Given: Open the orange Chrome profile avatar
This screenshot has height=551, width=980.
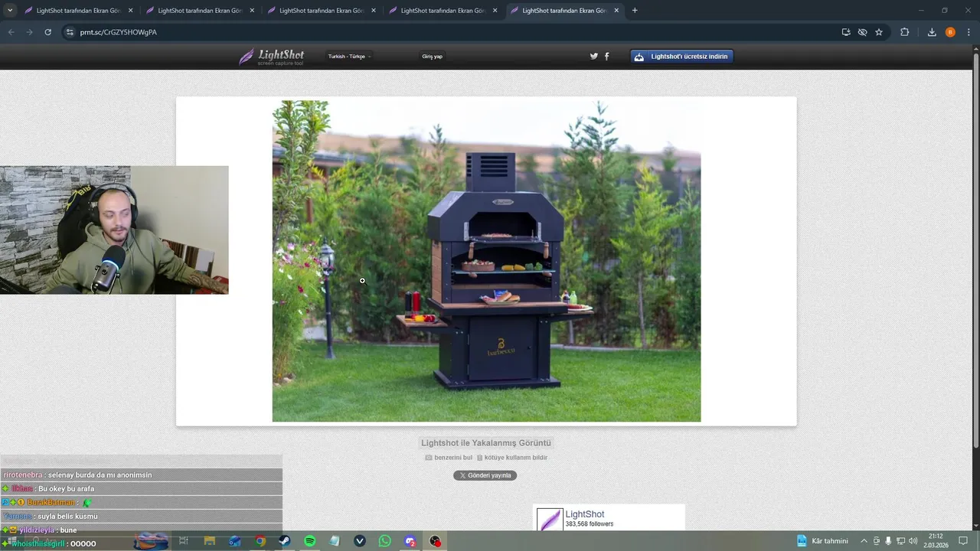Looking at the screenshot, I should pos(950,32).
